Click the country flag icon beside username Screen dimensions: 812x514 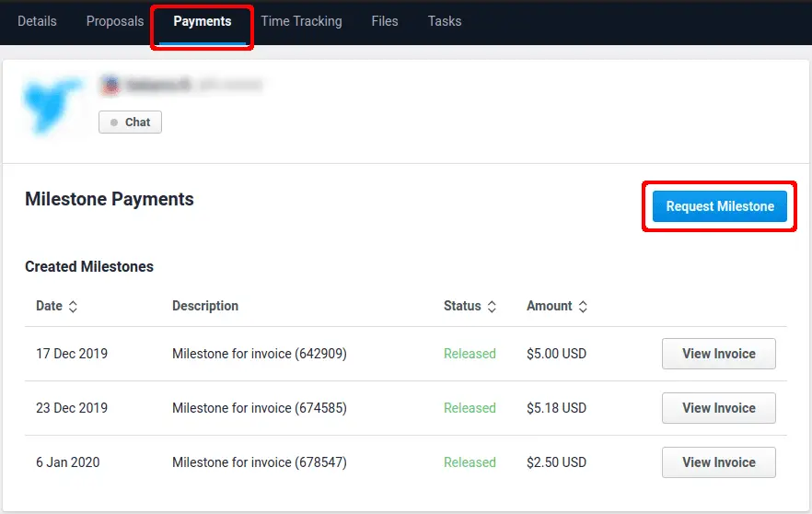click(110, 86)
